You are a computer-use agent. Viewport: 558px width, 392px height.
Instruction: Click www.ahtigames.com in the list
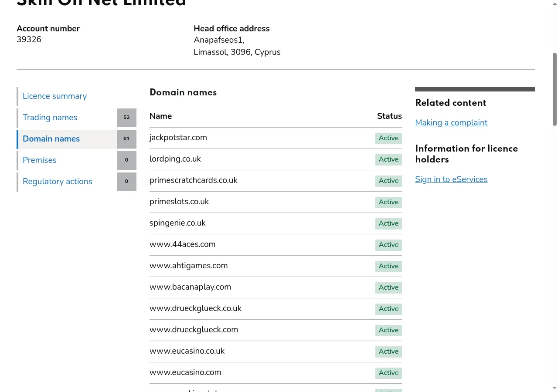click(x=188, y=266)
